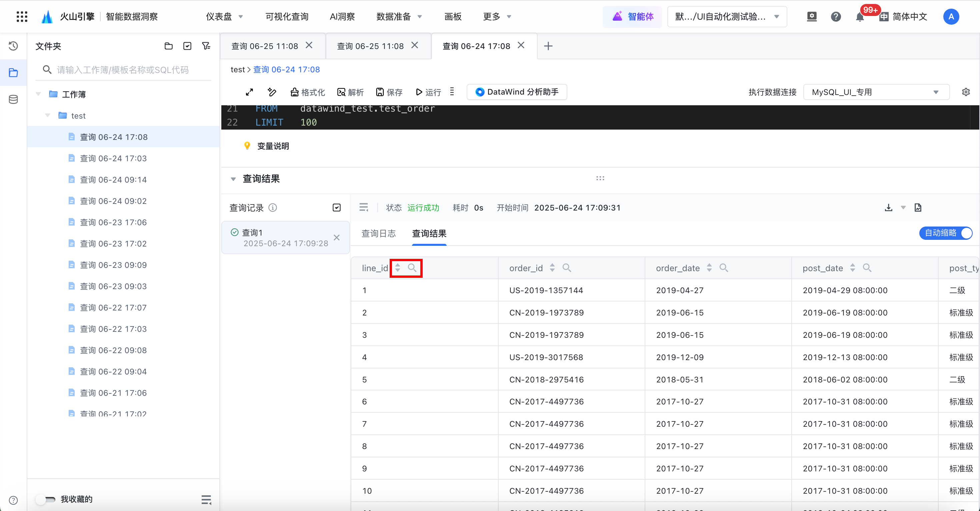Open 画板 in top navigation
The height and width of the screenshot is (511, 980).
point(453,16)
